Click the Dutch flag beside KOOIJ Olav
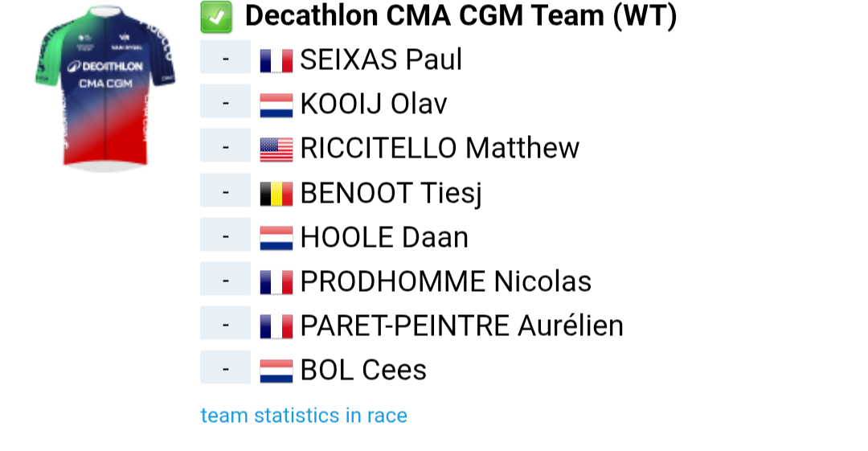The image size is (868, 451). 276,105
